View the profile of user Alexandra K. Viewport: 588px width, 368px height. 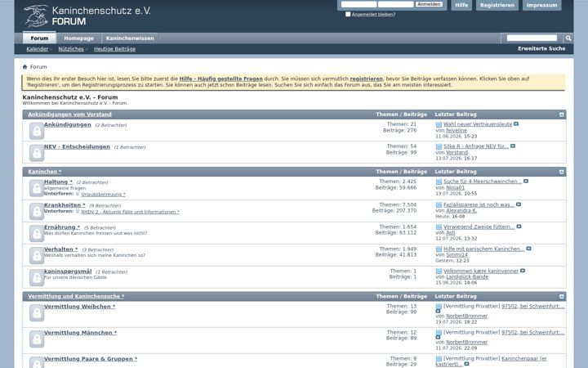461,211
